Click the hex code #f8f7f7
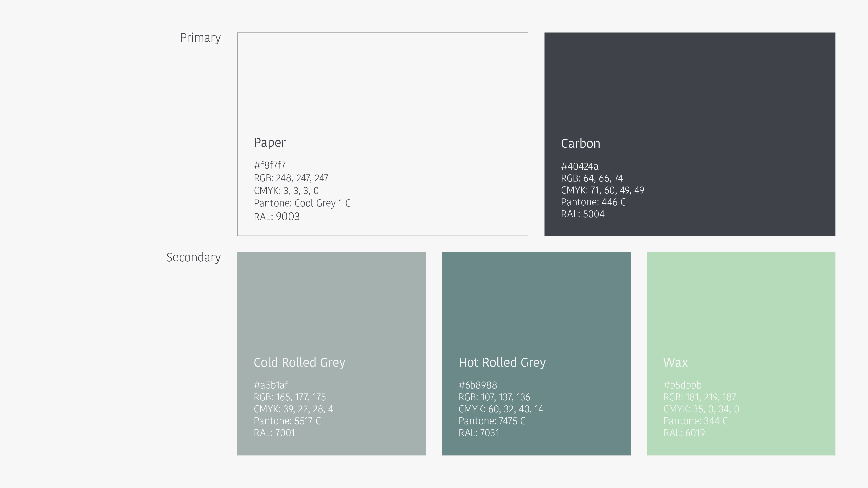Viewport: 868px width, 488px height. tap(270, 165)
